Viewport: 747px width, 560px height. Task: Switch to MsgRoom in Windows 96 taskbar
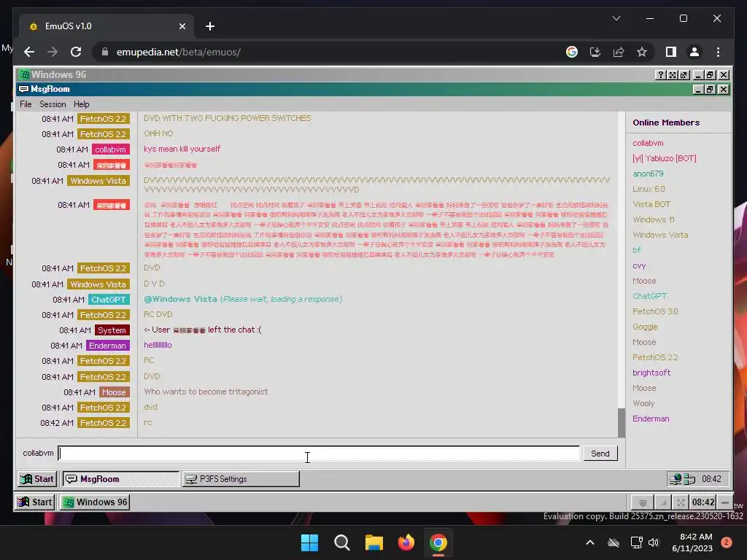[122, 479]
